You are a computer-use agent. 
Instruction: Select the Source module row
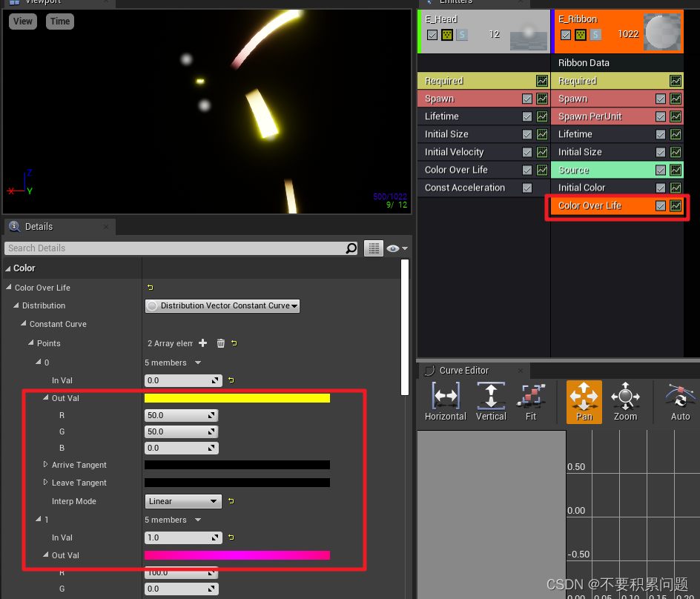pyautogui.click(x=617, y=170)
